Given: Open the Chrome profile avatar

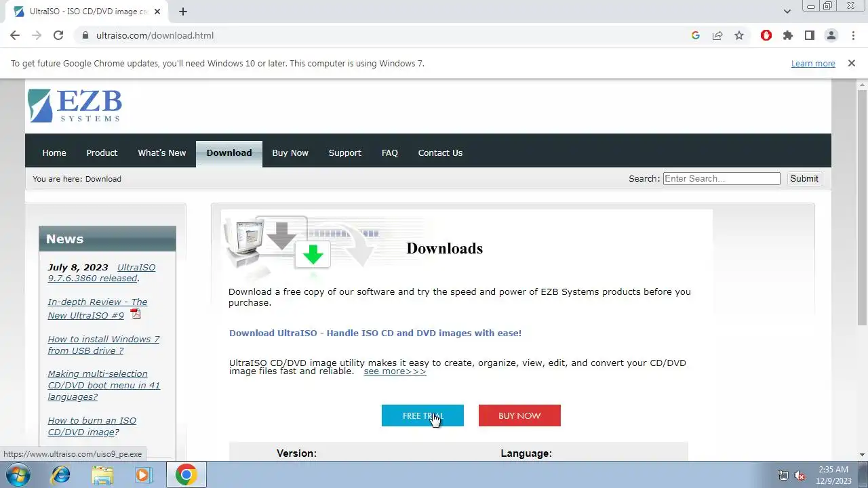Looking at the screenshot, I should coord(831,35).
